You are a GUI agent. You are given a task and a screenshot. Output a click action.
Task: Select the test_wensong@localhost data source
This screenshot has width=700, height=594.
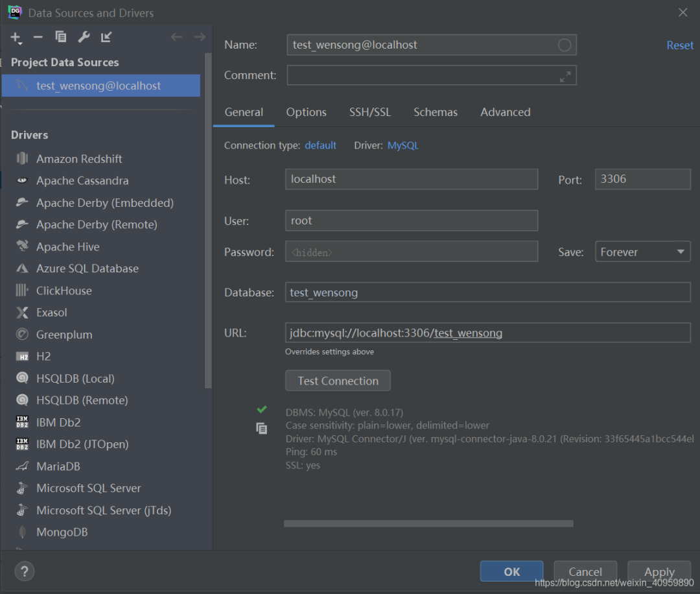tap(99, 86)
